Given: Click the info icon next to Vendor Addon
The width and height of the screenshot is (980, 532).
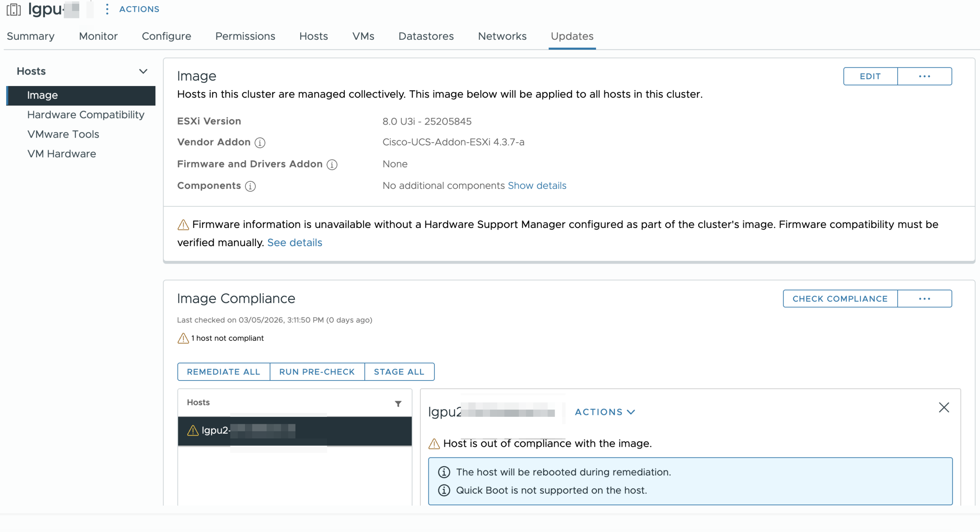Looking at the screenshot, I should point(260,143).
